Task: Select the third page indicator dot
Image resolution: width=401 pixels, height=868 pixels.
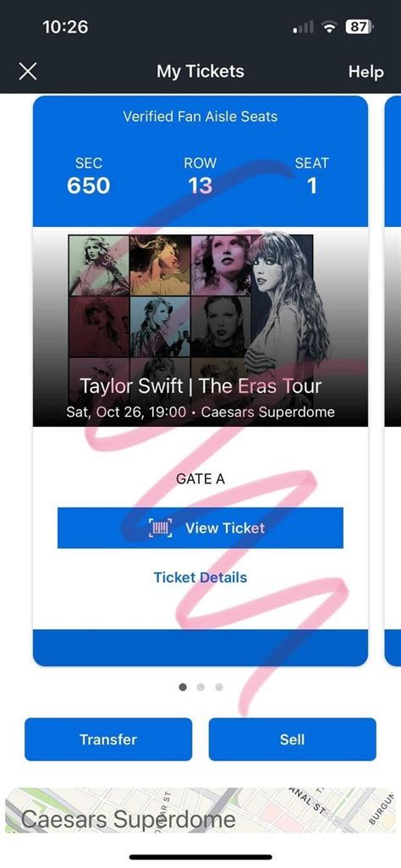Action: pos(219,687)
